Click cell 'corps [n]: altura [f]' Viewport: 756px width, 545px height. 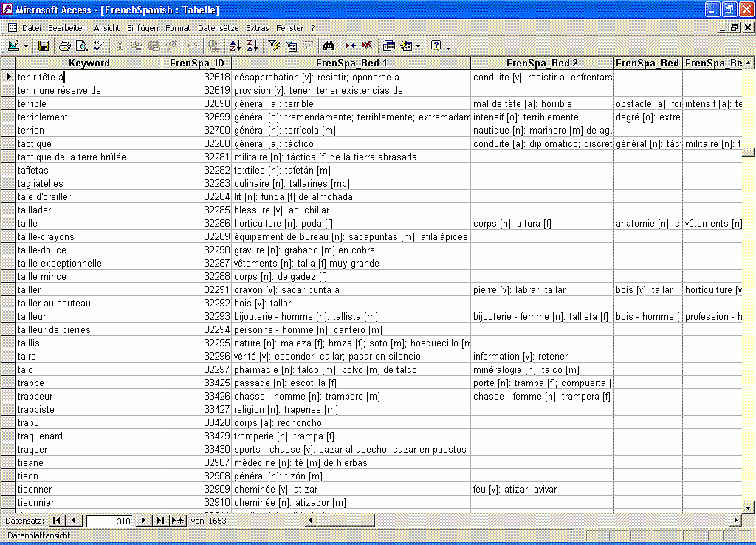[542, 223]
